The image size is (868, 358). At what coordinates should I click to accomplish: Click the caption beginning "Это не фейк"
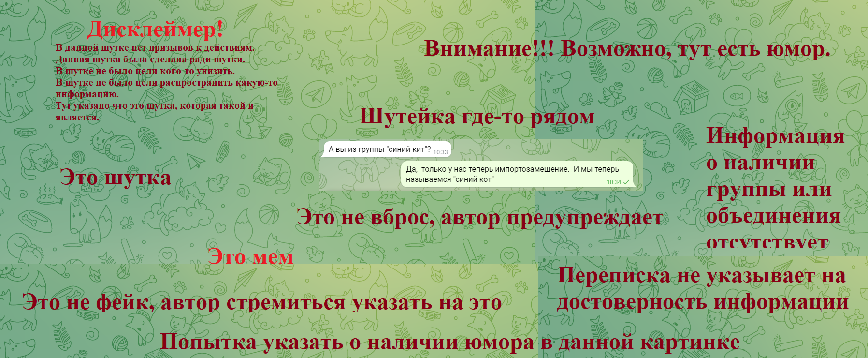pos(262,303)
